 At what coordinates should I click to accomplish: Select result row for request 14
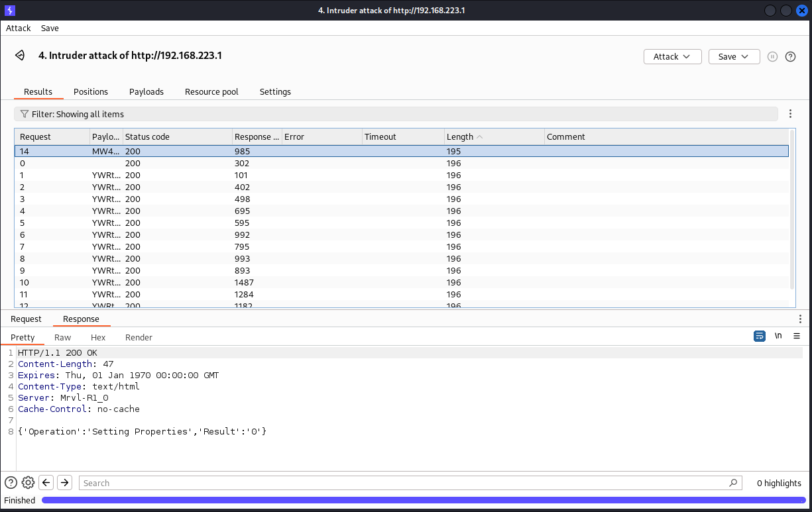pos(402,151)
